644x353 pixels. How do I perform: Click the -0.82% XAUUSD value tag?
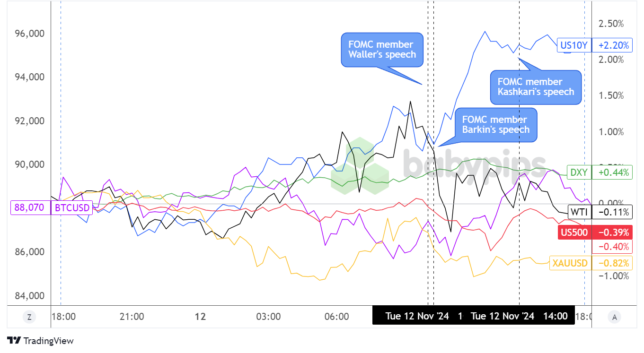pos(613,263)
